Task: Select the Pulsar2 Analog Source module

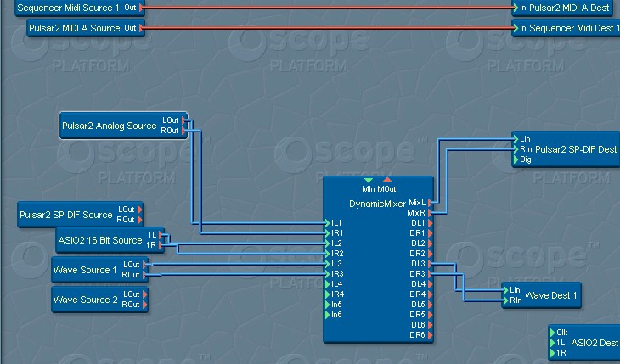Action: coord(109,126)
